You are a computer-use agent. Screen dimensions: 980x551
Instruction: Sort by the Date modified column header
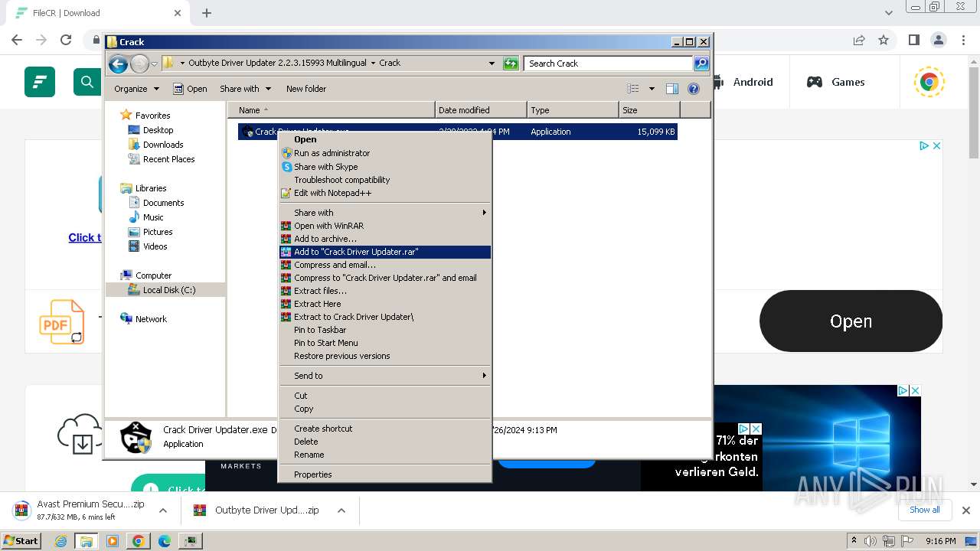481,110
